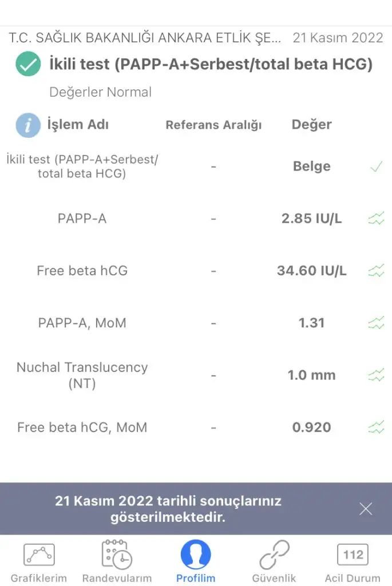Select the Nuchal Translucency (NT) row label
Screen dimensions: 392x586
pos(82,375)
